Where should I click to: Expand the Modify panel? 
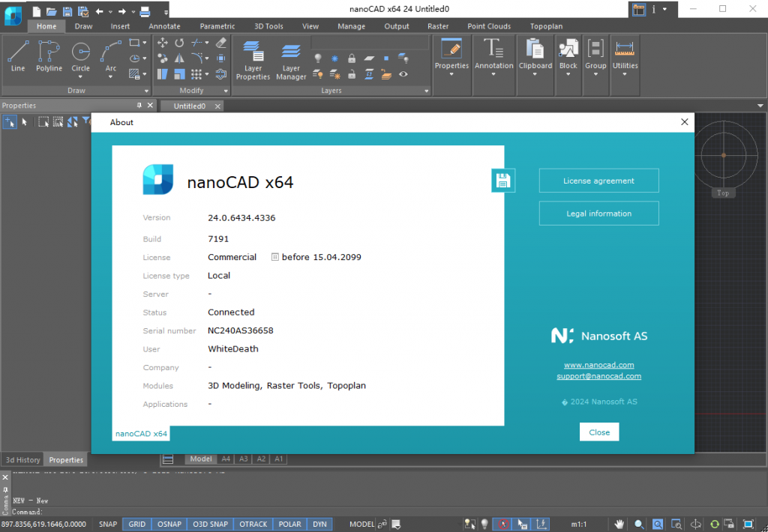pos(226,91)
